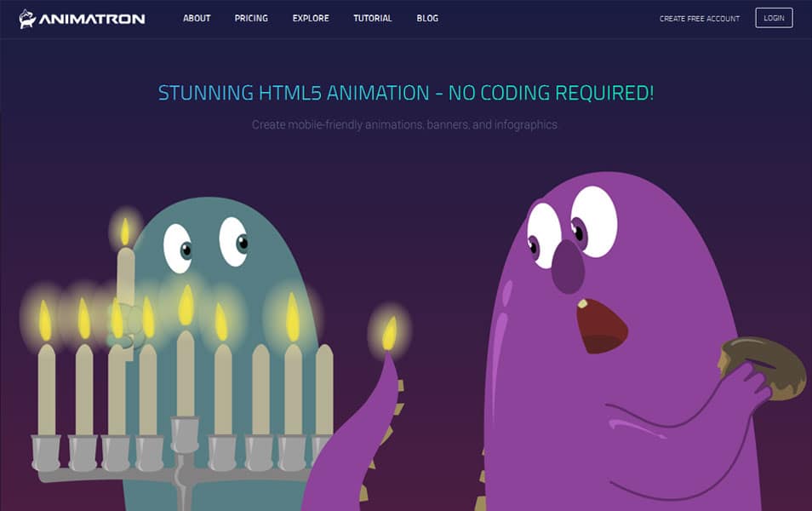Open the PRICING page

tap(251, 18)
